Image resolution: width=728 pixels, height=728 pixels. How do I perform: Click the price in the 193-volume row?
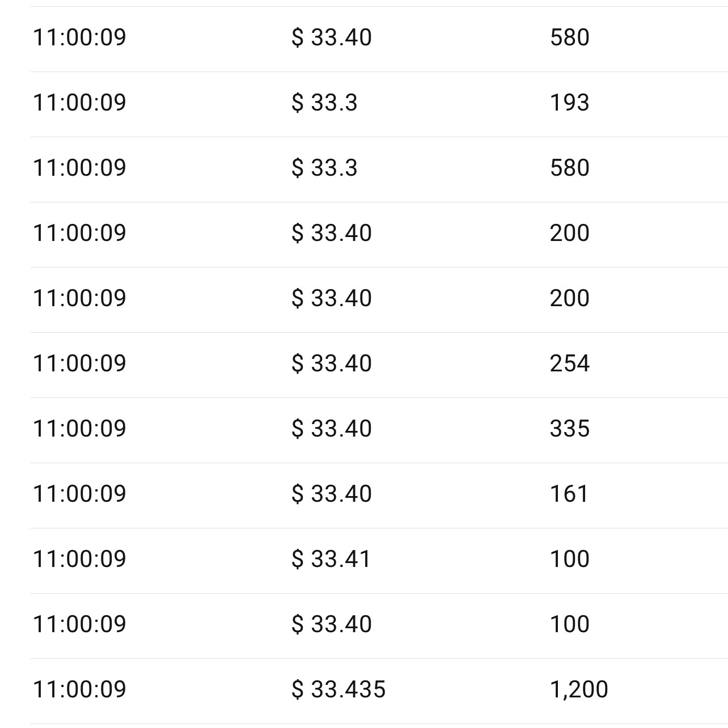(324, 103)
